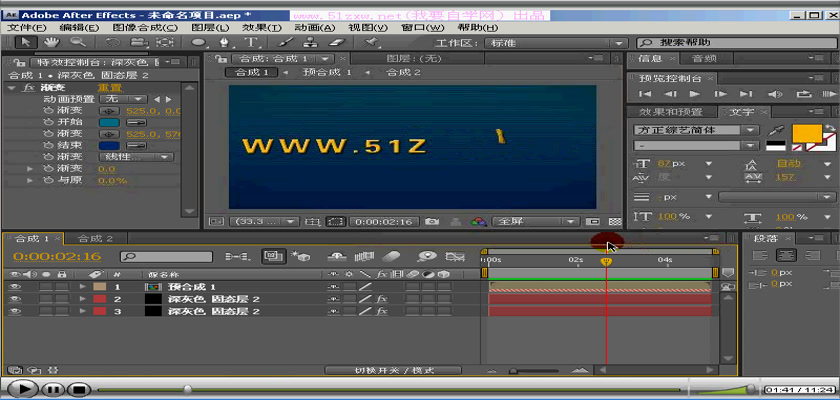This screenshot has height=400, width=840.
Task: Open the 动画预置 无 dropdown
Action: pos(123,99)
